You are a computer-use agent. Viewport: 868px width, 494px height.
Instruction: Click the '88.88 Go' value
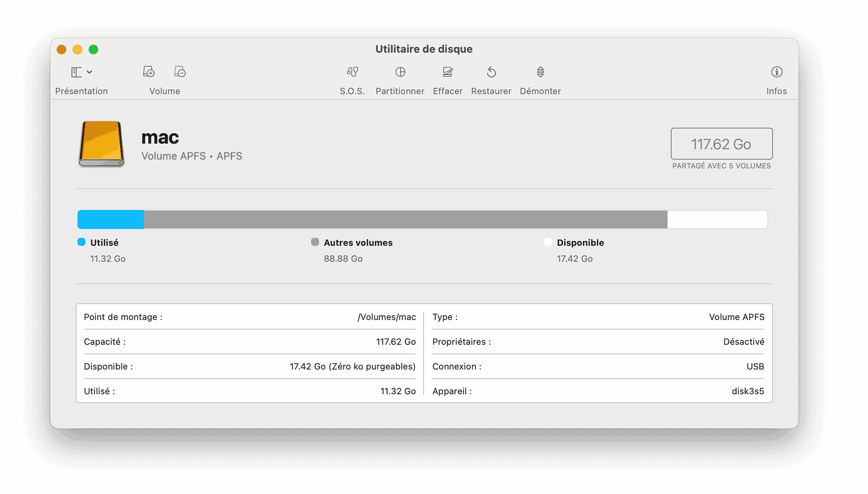pos(343,259)
